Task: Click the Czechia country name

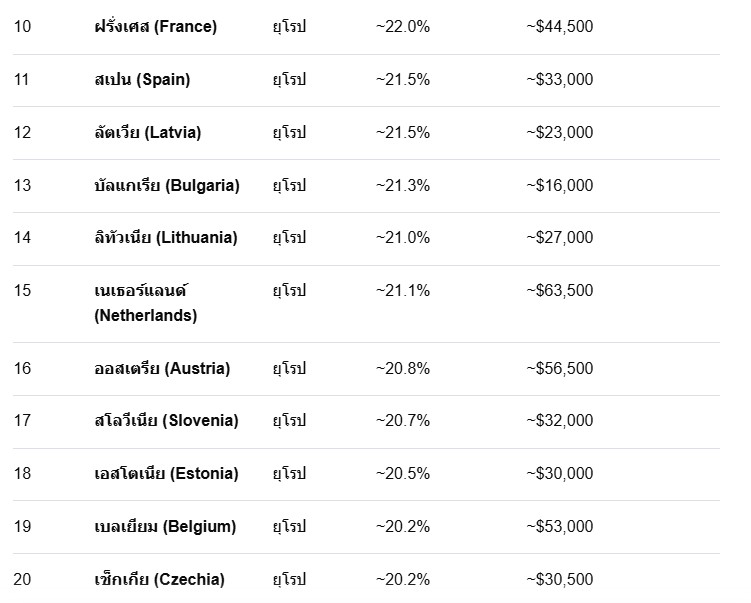Action: pos(159,579)
